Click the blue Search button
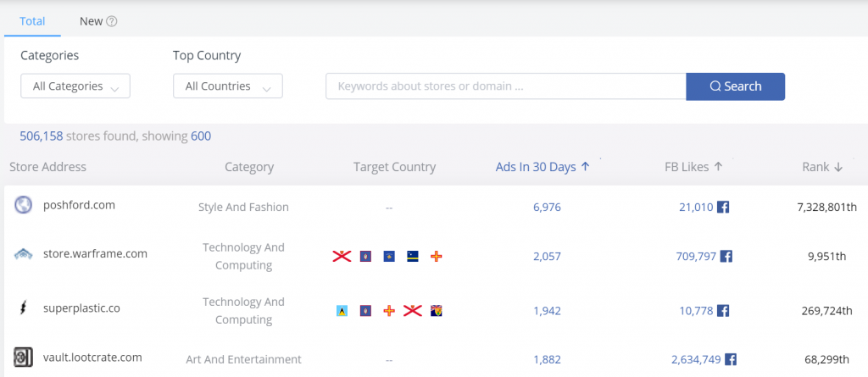The image size is (868, 377). coord(735,86)
